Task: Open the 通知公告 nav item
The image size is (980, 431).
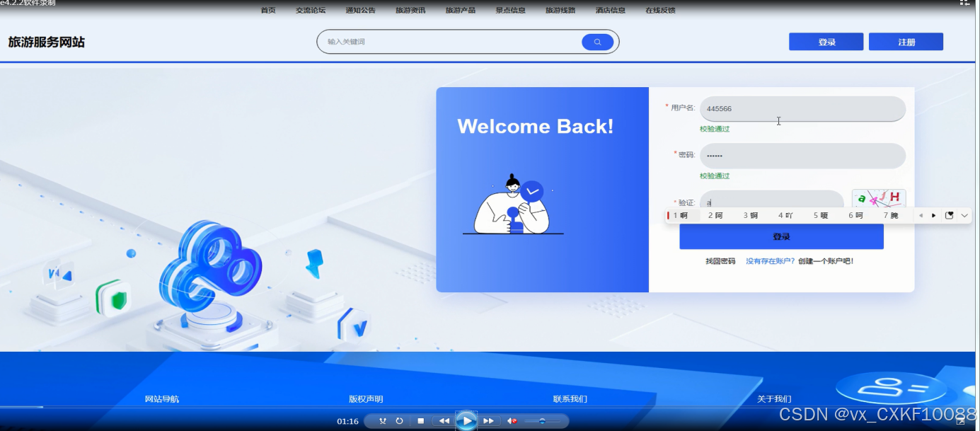Action: point(361,11)
